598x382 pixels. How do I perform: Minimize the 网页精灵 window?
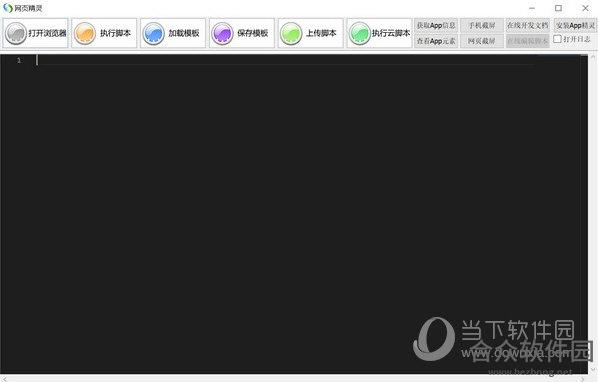click(x=532, y=8)
